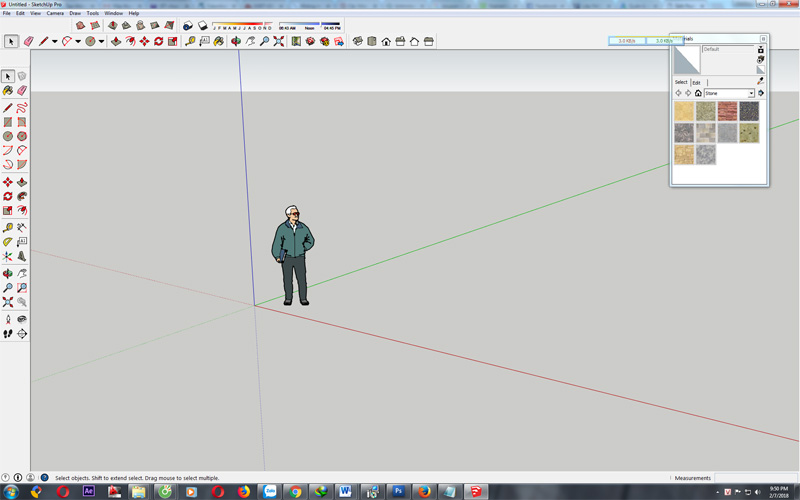The height and width of the screenshot is (500, 800).
Task: Choose the Protractor tool
Action: coord(8,242)
